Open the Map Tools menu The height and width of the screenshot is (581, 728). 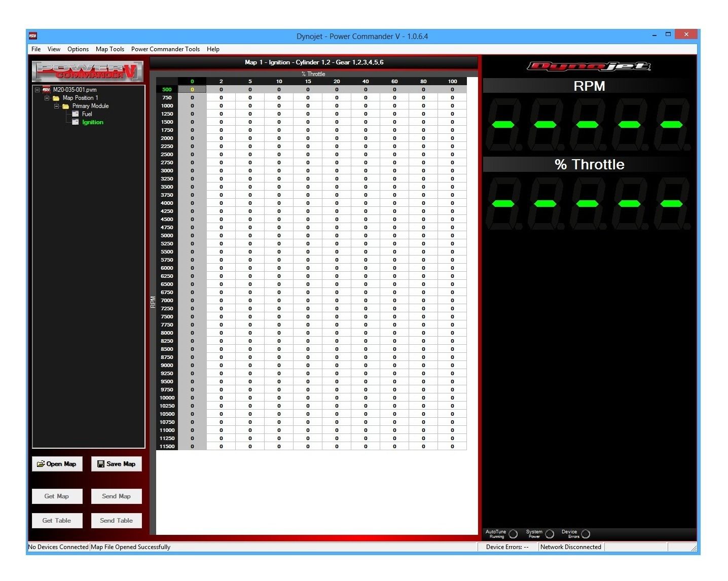click(110, 49)
